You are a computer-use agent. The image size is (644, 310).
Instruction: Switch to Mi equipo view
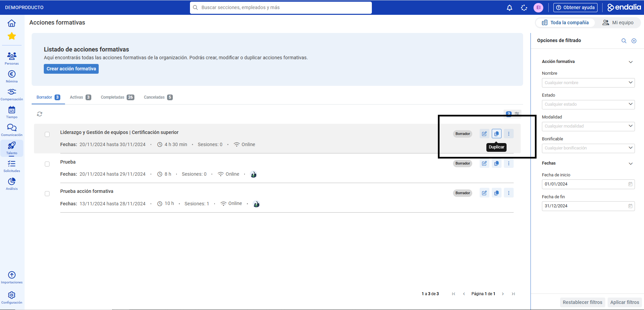(618, 23)
